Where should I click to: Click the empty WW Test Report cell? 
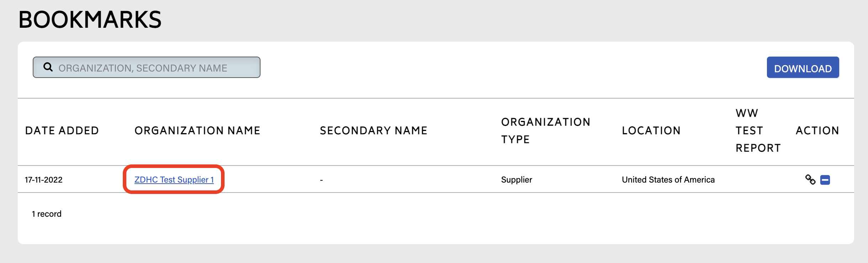pos(758,180)
